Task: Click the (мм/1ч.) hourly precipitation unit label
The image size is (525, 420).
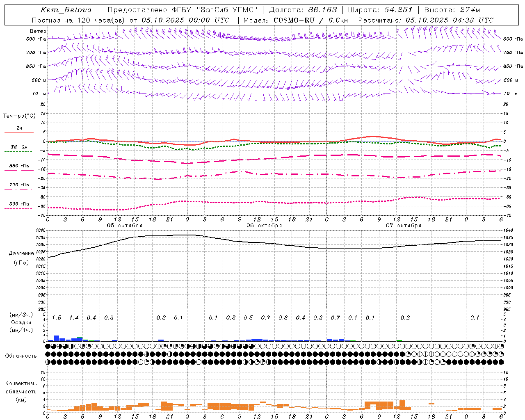Action: click(x=21, y=330)
